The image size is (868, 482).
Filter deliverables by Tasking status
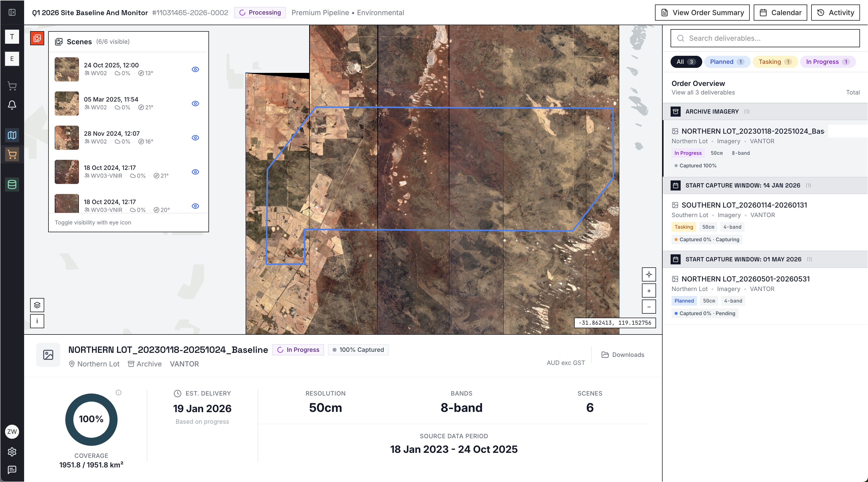775,62
